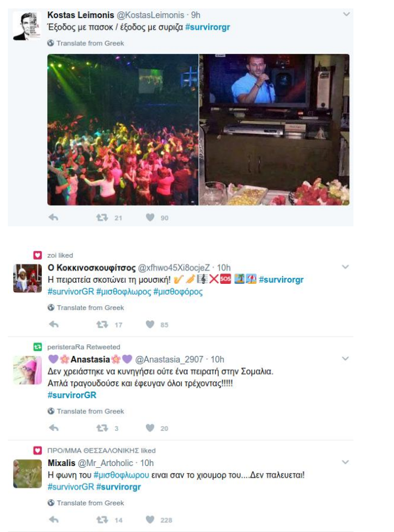Reply to Kostas Leimonis tweet

[53, 217]
